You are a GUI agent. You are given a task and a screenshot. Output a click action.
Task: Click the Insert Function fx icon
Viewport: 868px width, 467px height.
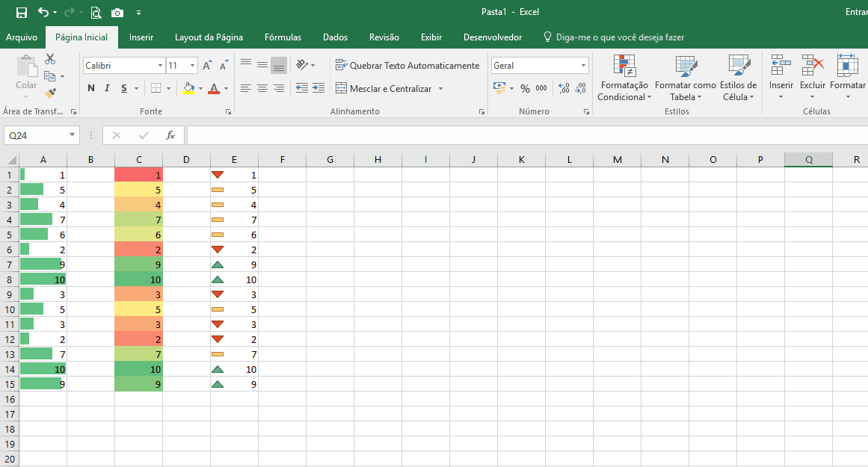(x=170, y=135)
